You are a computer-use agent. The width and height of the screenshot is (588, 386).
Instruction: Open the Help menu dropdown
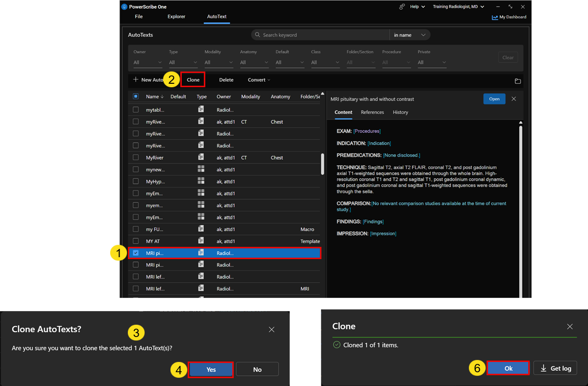click(417, 7)
